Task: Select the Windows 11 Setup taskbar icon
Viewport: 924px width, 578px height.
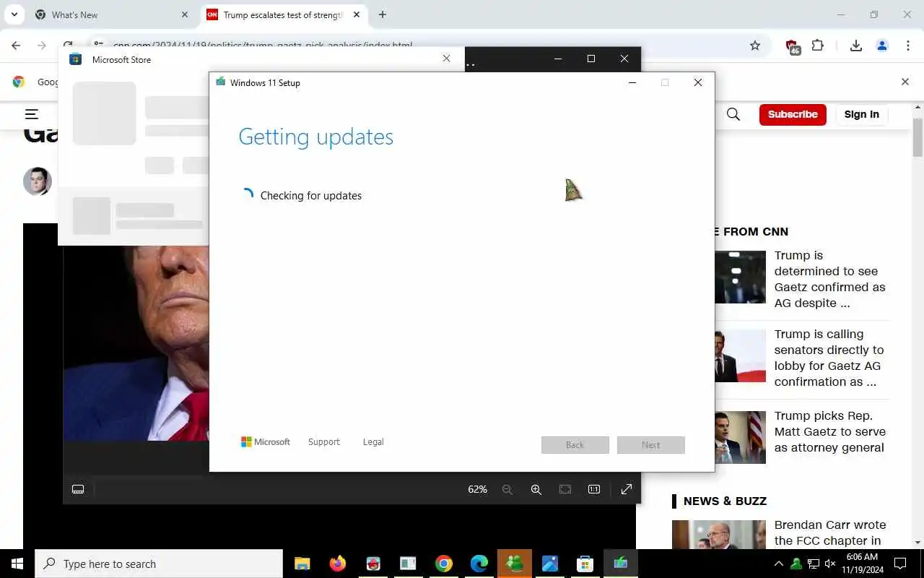Action: (621, 564)
